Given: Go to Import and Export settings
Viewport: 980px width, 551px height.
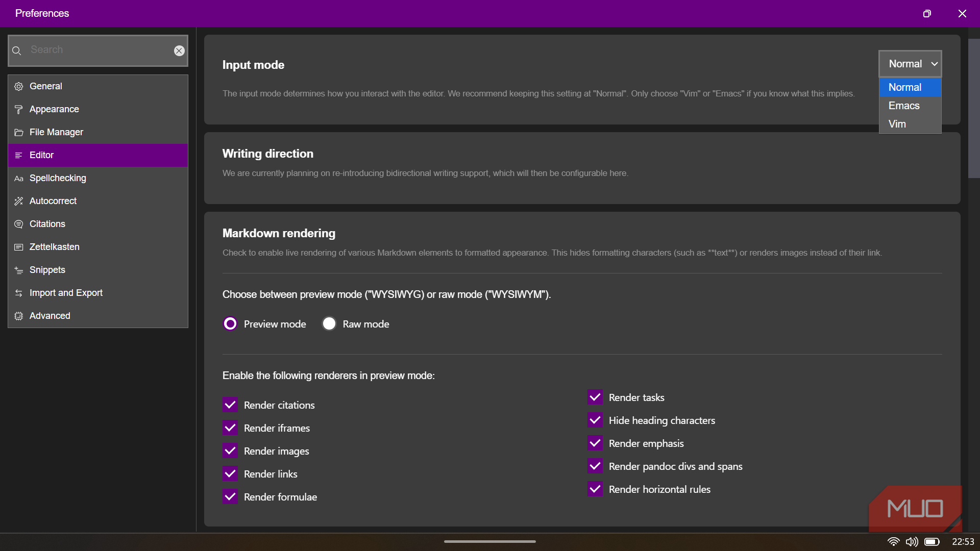Looking at the screenshot, I should point(98,293).
